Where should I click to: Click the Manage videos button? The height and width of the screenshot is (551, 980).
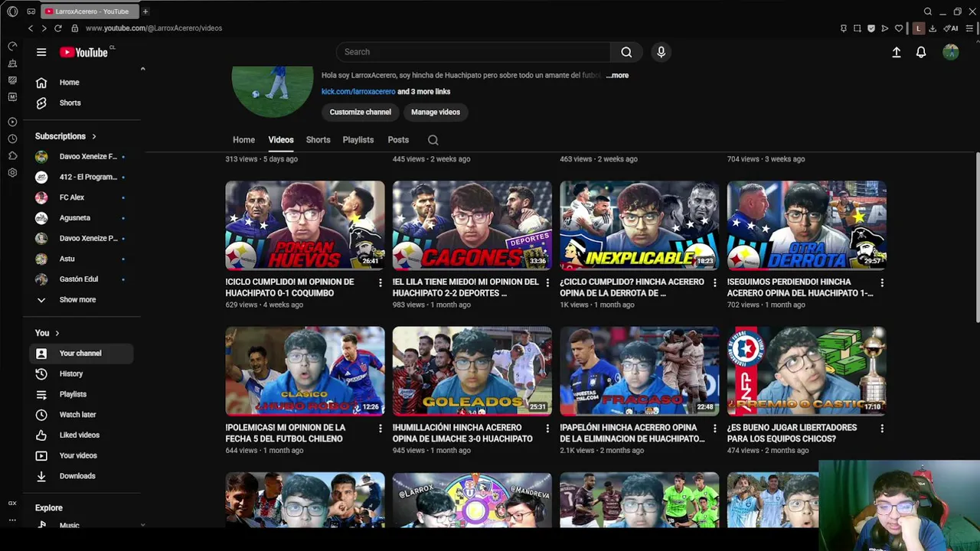(436, 112)
